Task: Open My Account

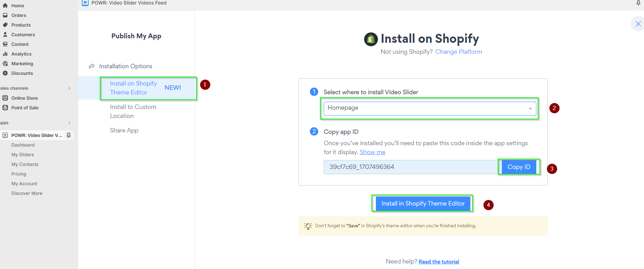Action: click(x=24, y=183)
